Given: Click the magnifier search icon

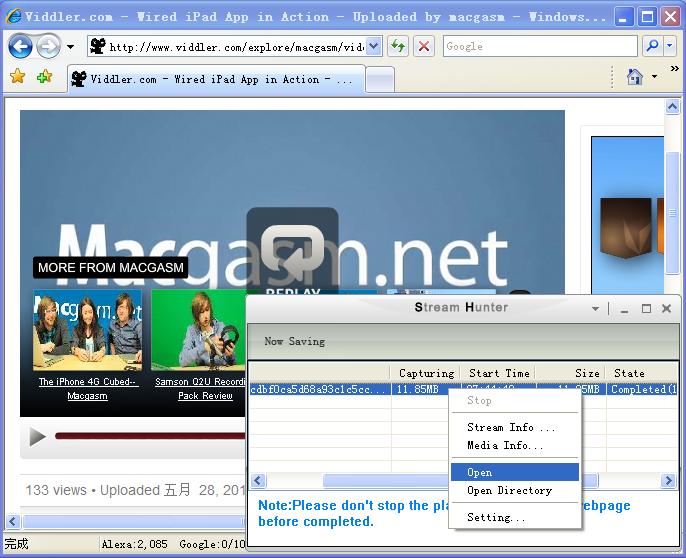Looking at the screenshot, I should (x=652, y=46).
